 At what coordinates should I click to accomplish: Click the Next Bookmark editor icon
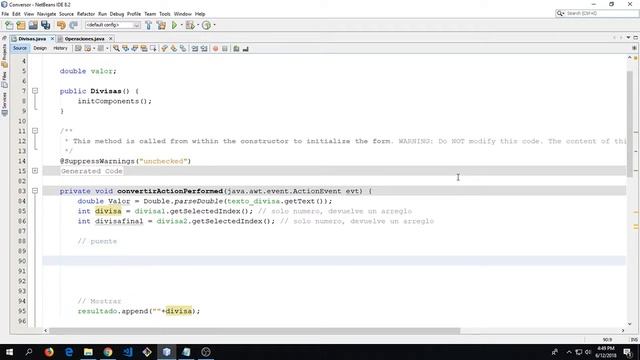coord(174,49)
